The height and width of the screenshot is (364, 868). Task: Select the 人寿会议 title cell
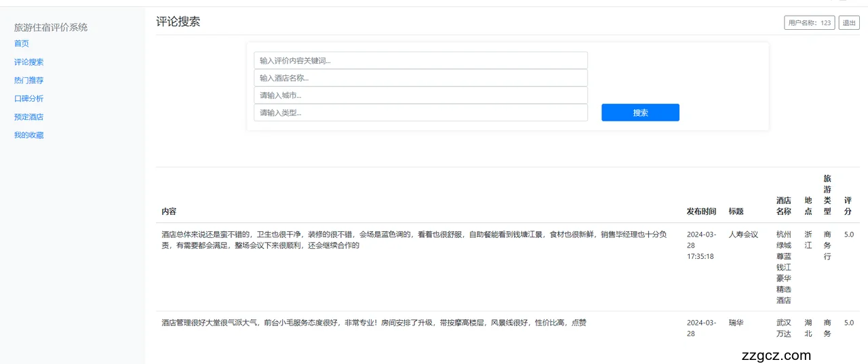[743, 235]
